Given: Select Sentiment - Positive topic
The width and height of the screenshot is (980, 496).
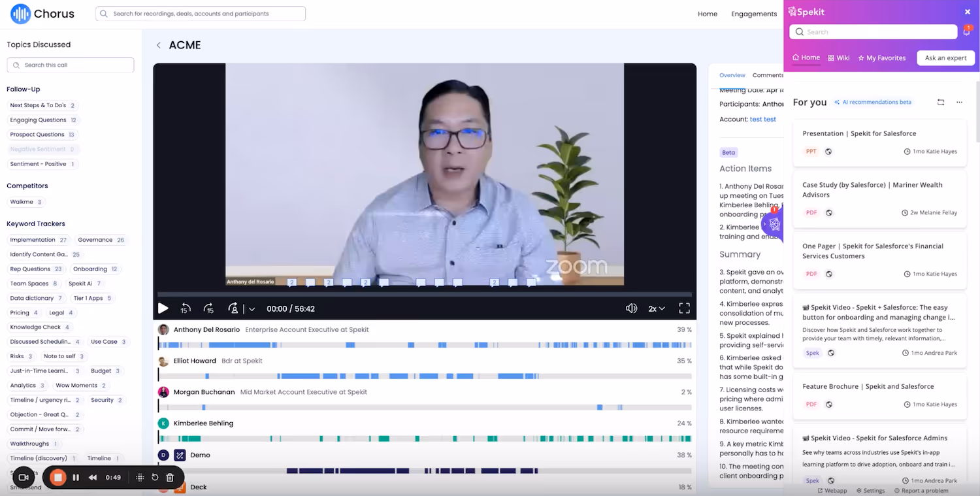Looking at the screenshot, I should (42, 164).
